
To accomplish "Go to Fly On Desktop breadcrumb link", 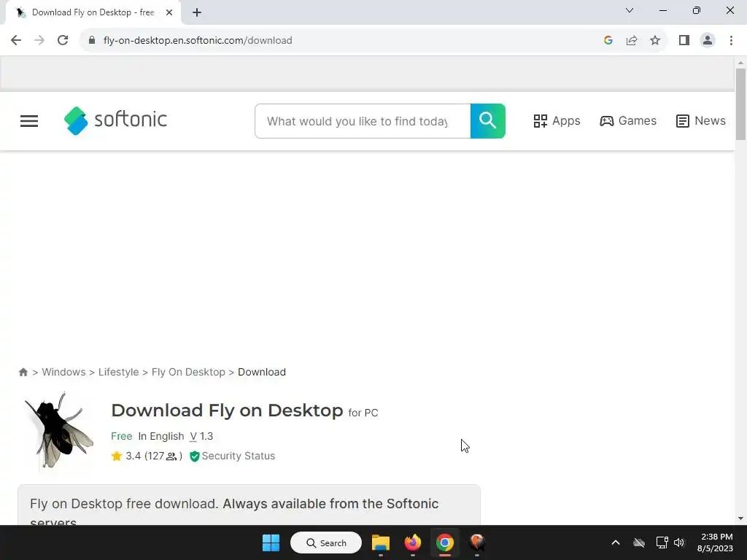I will (x=188, y=372).
